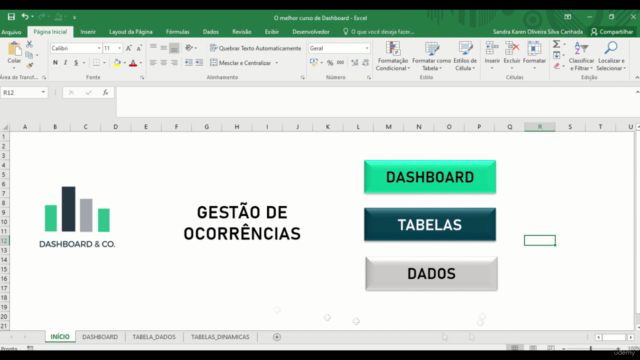Open Formatar como Tabela gallery
Screen dimensions: 640x360
[x=431, y=56]
